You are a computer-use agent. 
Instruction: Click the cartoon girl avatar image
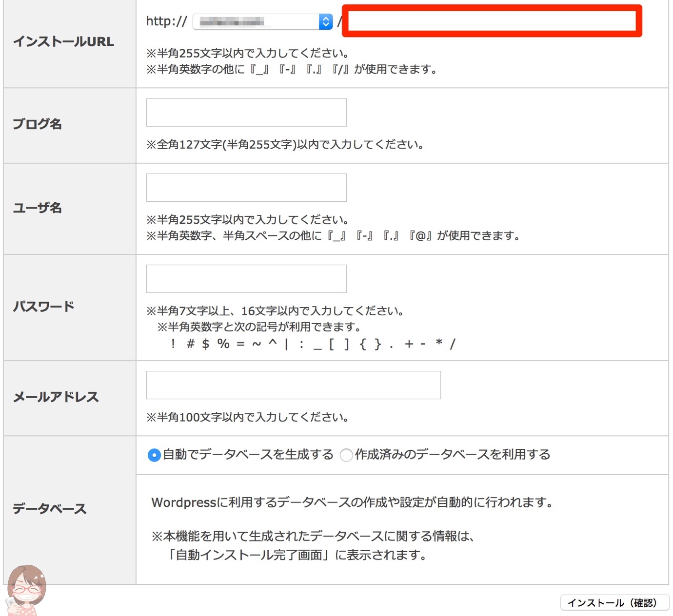coord(25,591)
